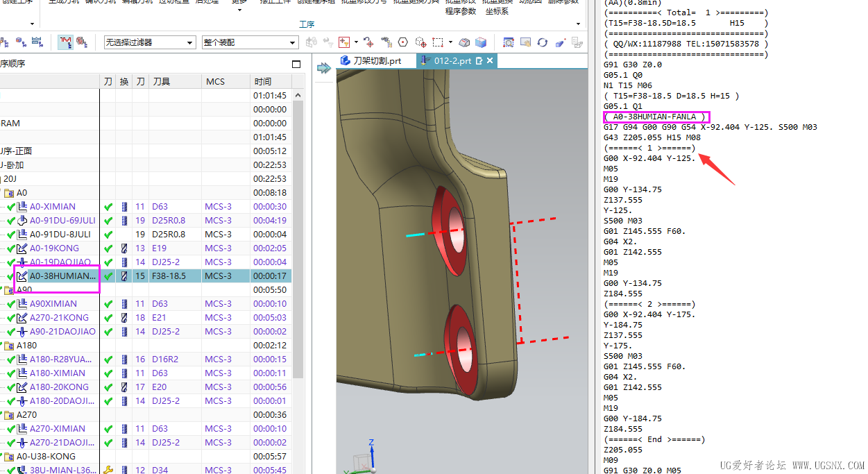Toggle the Program Order View toolbar button

click(66, 42)
